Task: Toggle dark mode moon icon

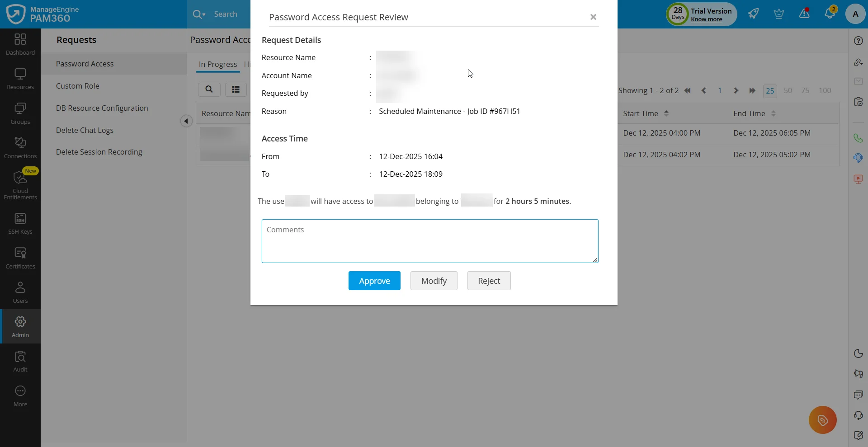Action: 858,353
